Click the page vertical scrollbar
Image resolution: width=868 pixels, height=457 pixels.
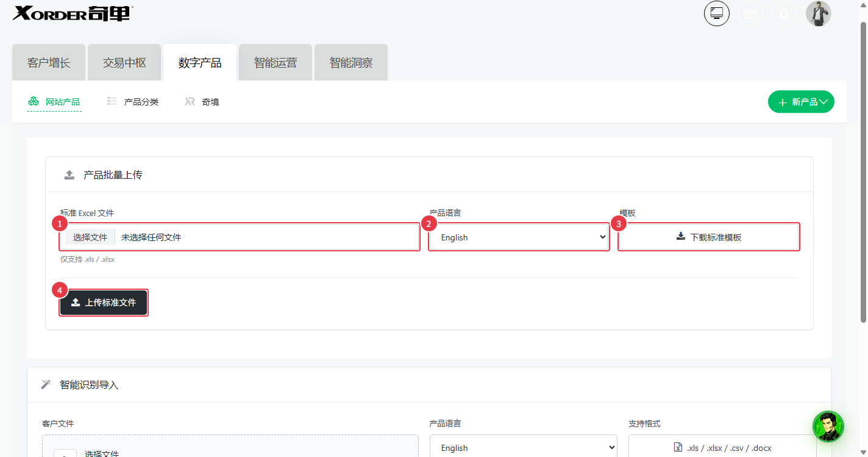863,171
